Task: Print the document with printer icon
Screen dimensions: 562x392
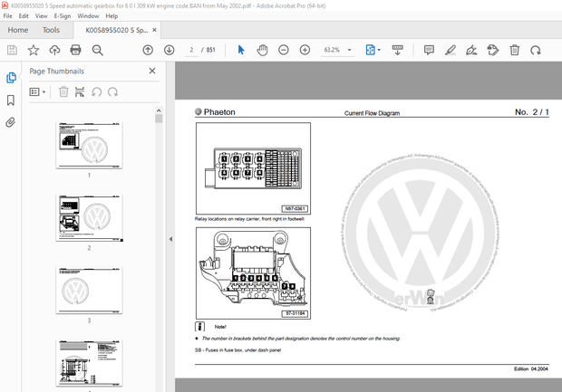Action: (75, 50)
